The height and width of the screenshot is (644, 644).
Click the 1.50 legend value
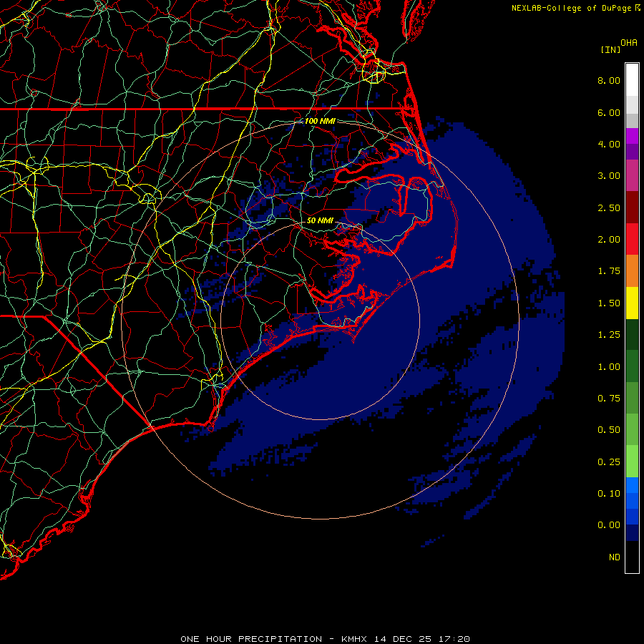(x=609, y=303)
